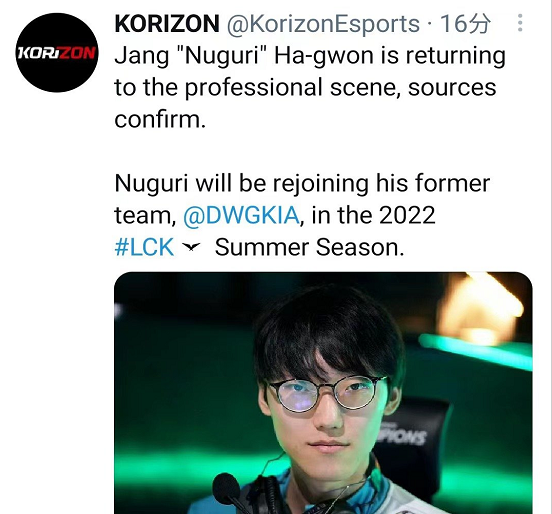Click the gaming chair logo in the photo
Image resolution: width=552 pixels, height=514 pixels.
tap(403, 436)
